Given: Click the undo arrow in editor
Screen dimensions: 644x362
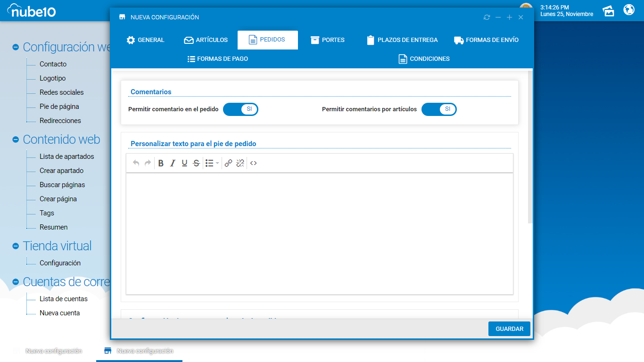Looking at the screenshot, I should click(x=136, y=163).
